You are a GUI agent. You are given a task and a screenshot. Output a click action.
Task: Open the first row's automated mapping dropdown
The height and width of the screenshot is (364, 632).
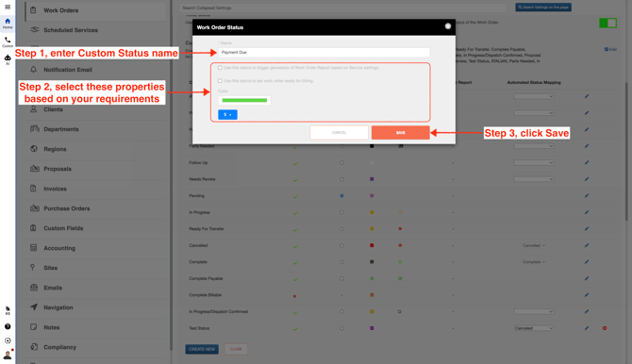[x=534, y=96]
